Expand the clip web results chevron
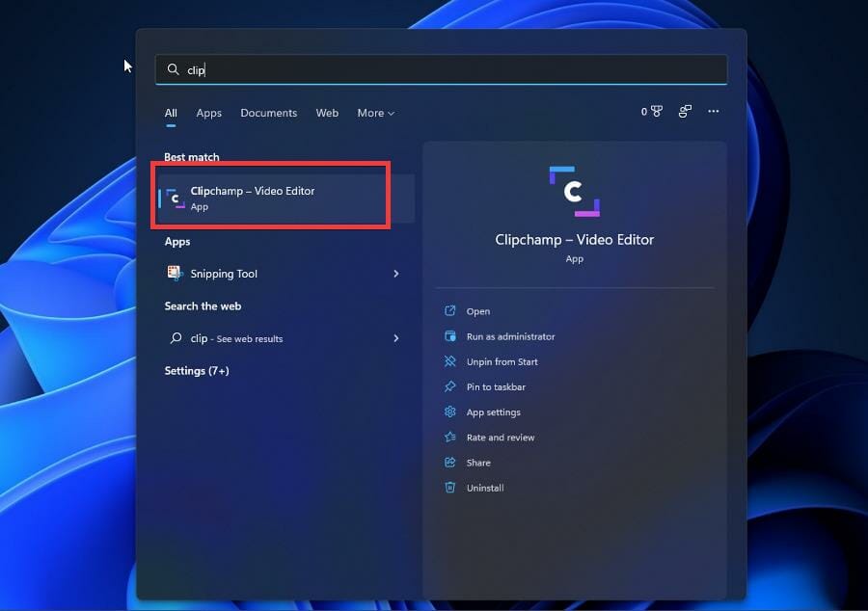 395,338
